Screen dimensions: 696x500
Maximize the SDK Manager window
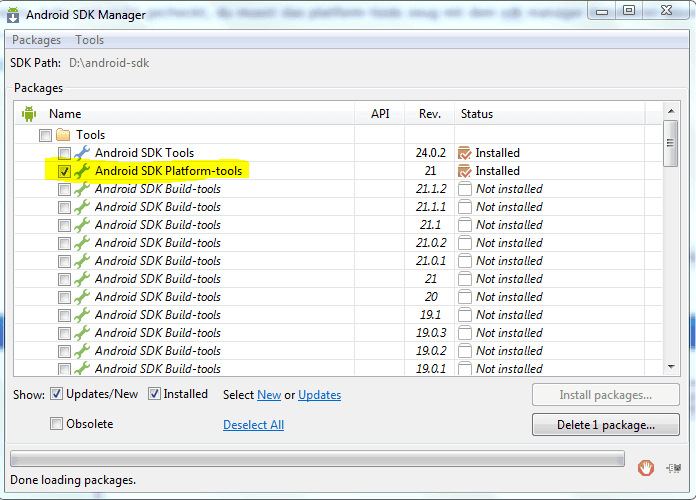pyautogui.click(x=629, y=11)
